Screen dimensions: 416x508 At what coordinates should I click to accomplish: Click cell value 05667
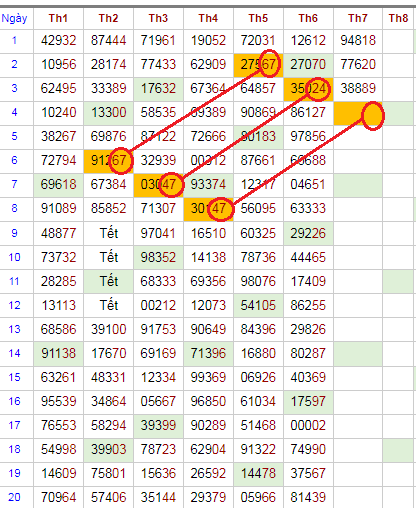tap(158, 401)
